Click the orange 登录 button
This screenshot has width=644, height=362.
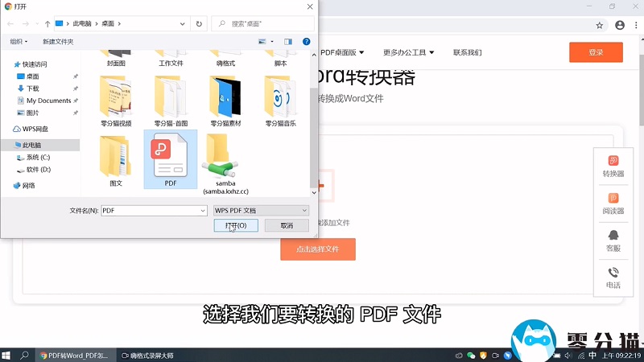pos(596,52)
